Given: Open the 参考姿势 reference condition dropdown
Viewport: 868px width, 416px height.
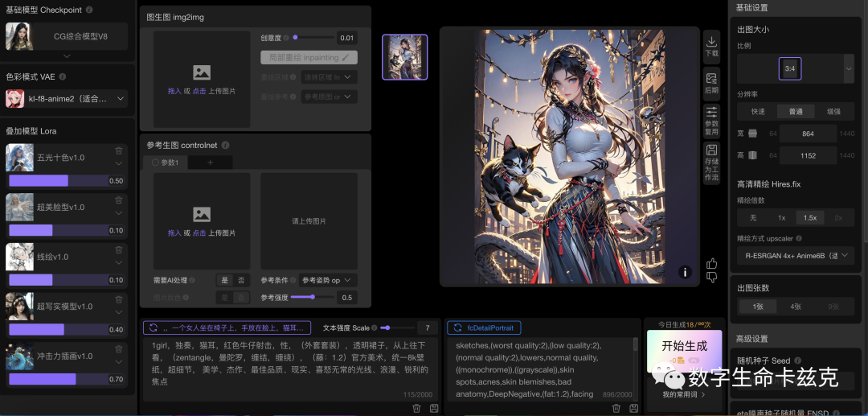Looking at the screenshot, I should (328, 280).
